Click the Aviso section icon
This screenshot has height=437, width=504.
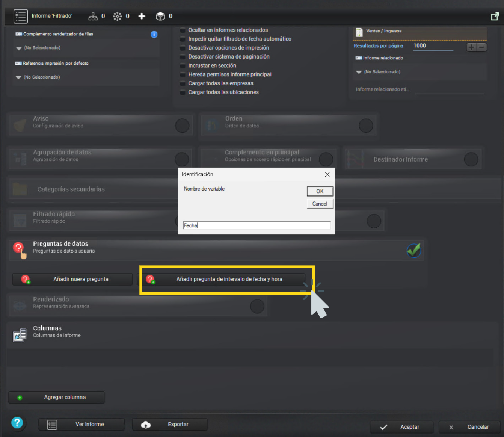pos(20,124)
